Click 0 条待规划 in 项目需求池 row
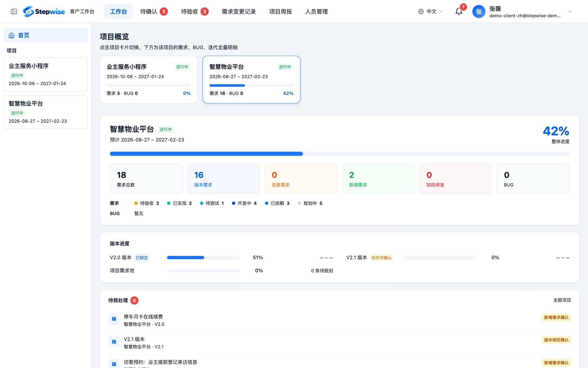Screen dimensions: 588x368 (322, 270)
